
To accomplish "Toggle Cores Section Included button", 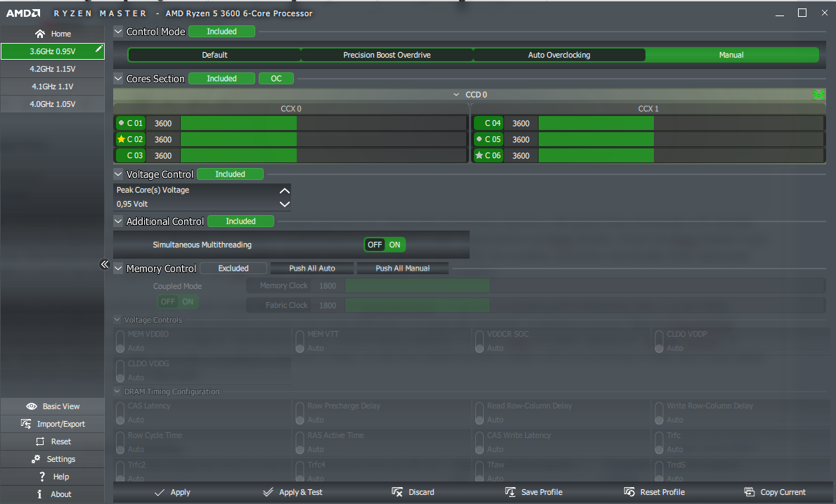I will tap(221, 78).
